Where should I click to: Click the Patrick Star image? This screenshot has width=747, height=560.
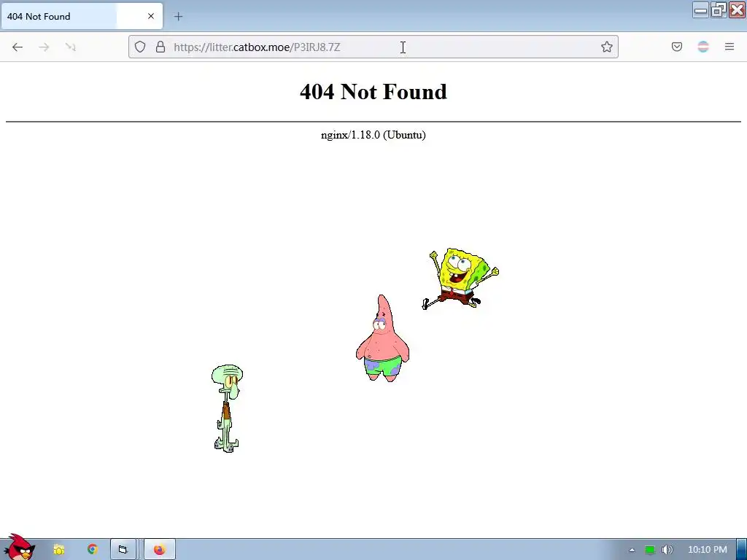click(382, 338)
